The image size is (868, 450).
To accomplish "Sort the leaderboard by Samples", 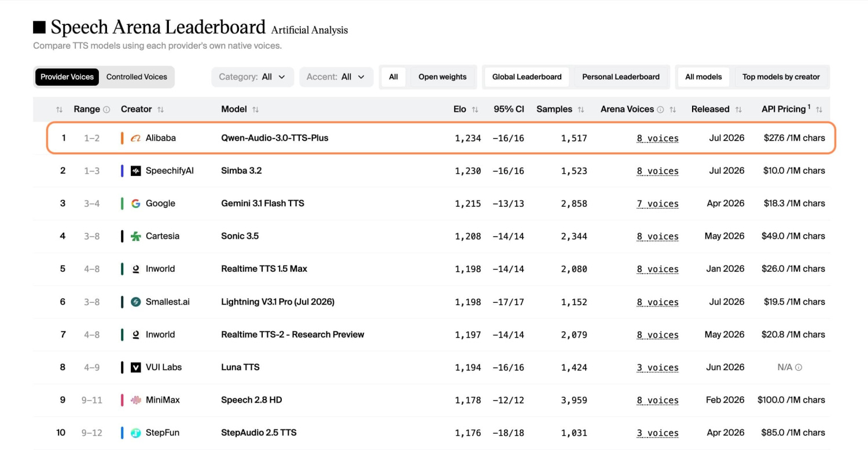I will (x=581, y=109).
